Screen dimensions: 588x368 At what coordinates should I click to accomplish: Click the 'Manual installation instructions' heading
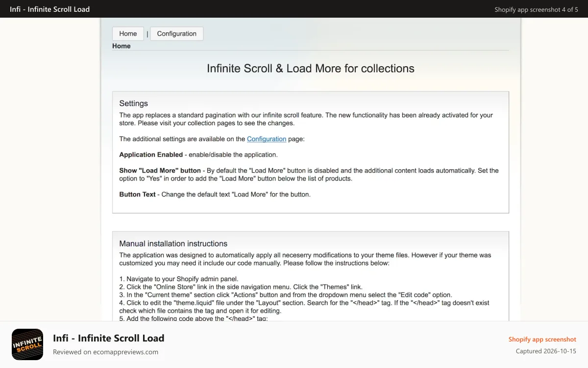173,243
